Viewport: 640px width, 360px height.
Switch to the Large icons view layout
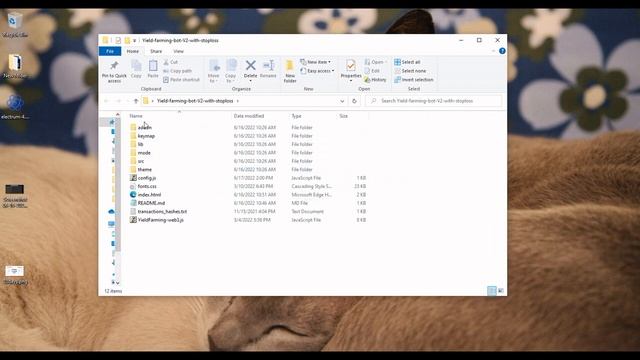pyautogui.click(x=501, y=291)
